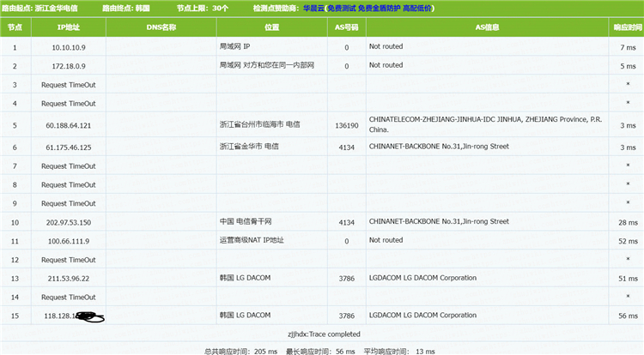Click the AS number 136190 cell
Screen dimensions: 644x355
(x=346, y=125)
